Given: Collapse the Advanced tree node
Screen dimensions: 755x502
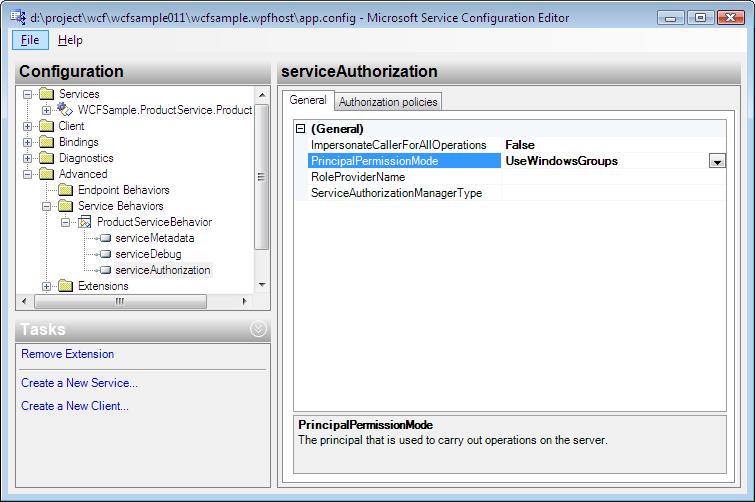Looking at the screenshot, I should tap(28, 174).
